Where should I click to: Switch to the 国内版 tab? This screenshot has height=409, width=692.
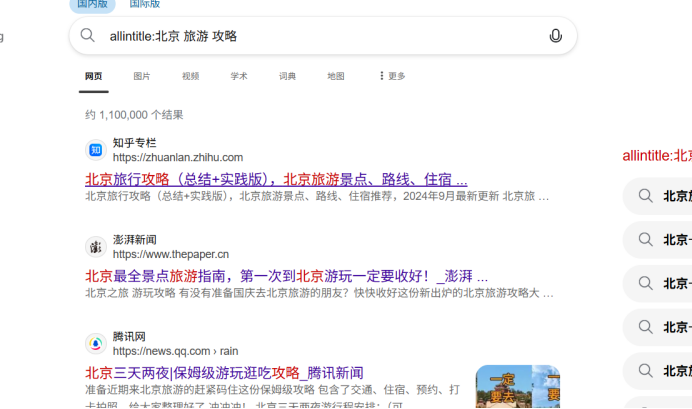point(93,4)
